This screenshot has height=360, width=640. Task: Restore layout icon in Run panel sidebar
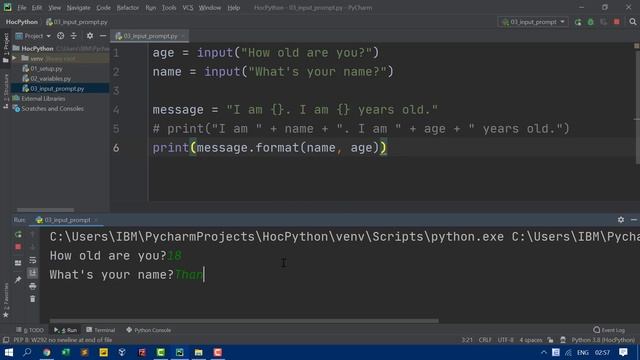coord(18,263)
